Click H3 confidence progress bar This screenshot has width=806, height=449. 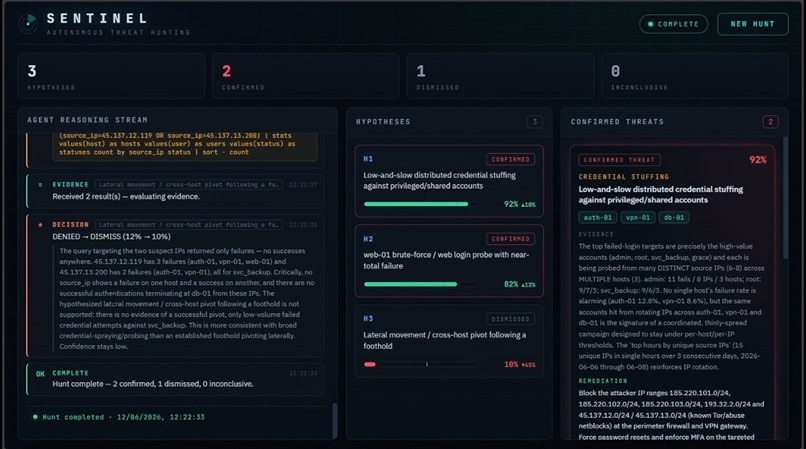point(419,364)
